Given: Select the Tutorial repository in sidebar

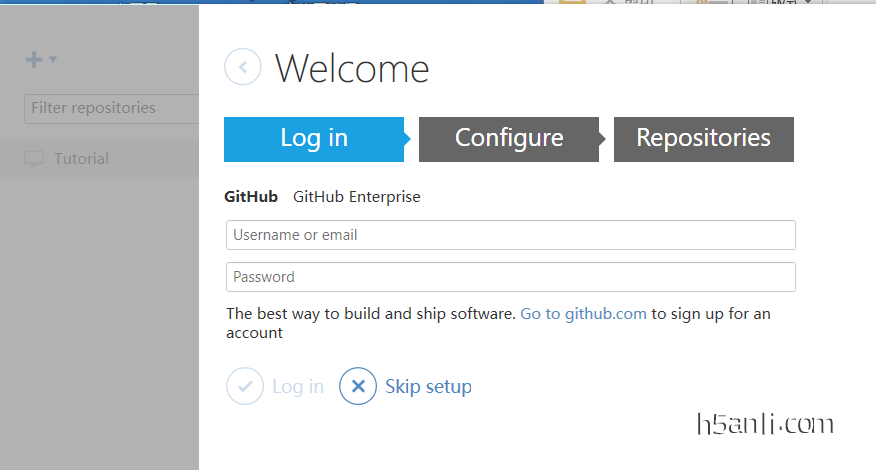Looking at the screenshot, I should pyautogui.click(x=99, y=159).
